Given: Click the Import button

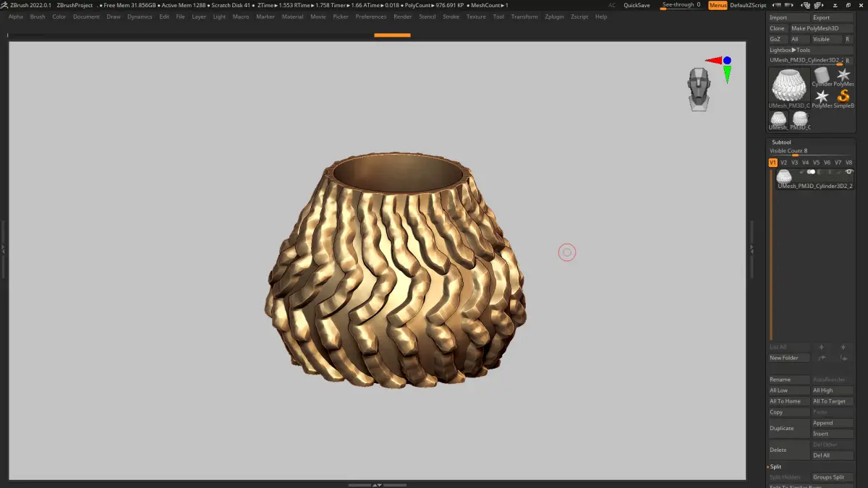Looking at the screenshot, I should [789, 17].
